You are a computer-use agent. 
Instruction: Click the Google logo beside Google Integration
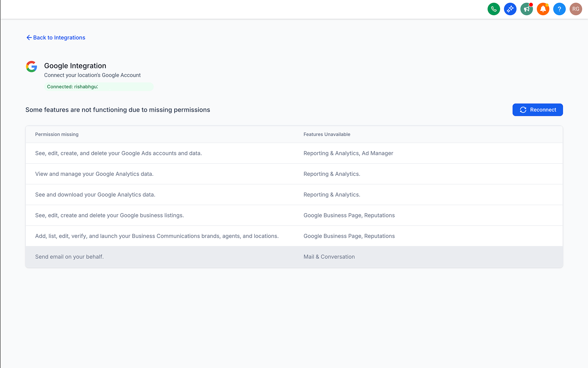coord(31,66)
